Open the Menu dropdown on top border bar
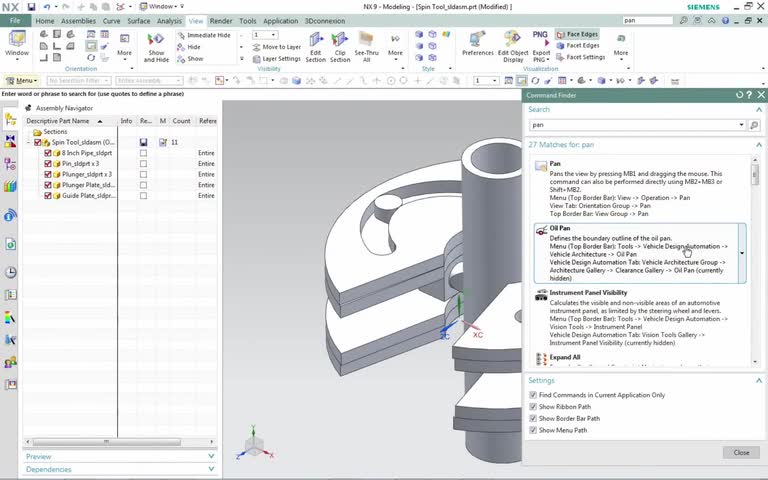Screen dimensions: 768x480 tap(21, 80)
